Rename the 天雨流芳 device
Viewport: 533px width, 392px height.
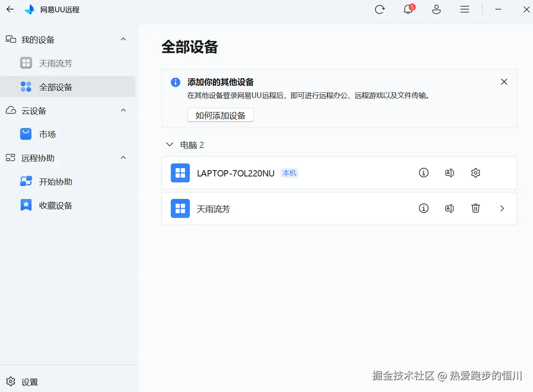click(x=449, y=208)
